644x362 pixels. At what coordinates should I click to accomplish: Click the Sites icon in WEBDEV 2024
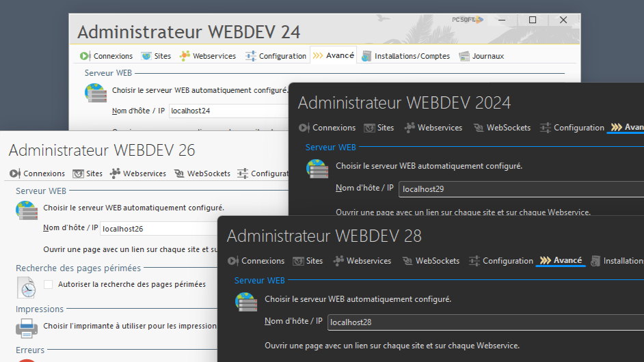(369, 128)
